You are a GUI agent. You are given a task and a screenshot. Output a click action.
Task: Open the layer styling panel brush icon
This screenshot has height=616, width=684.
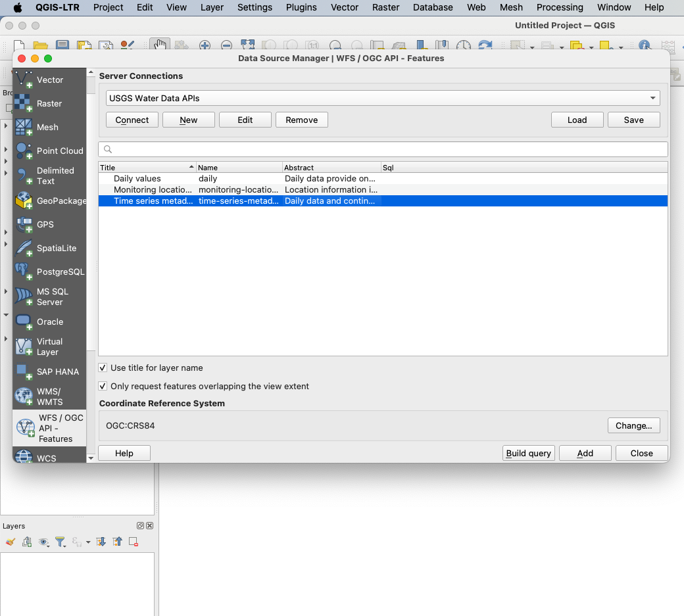pos(11,542)
